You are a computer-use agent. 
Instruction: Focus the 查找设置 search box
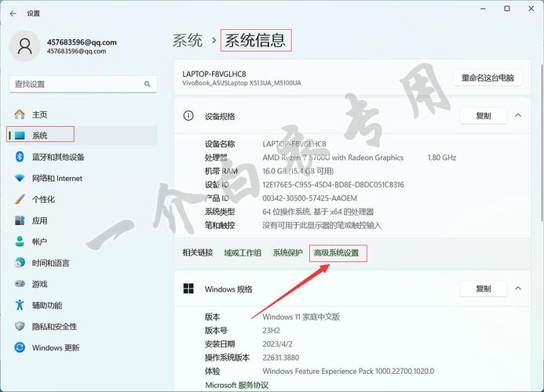point(83,84)
